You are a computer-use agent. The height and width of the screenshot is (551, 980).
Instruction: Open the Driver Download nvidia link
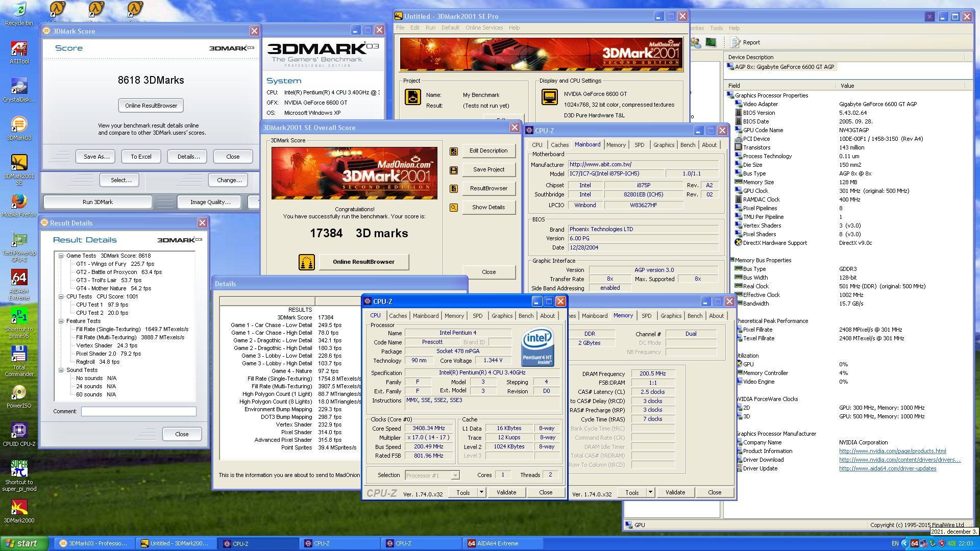pyautogui.click(x=899, y=460)
